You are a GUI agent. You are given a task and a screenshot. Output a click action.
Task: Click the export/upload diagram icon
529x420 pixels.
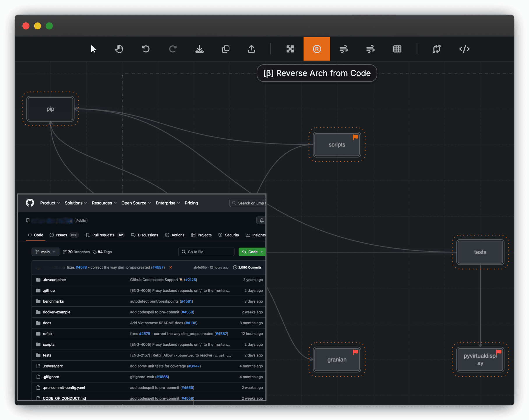coord(251,49)
